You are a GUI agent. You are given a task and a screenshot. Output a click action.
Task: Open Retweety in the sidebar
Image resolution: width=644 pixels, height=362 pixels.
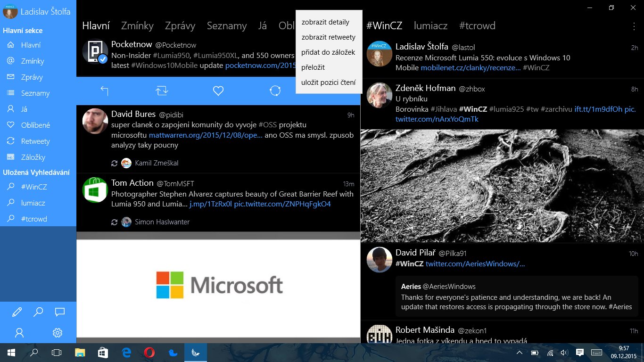pos(38,141)
